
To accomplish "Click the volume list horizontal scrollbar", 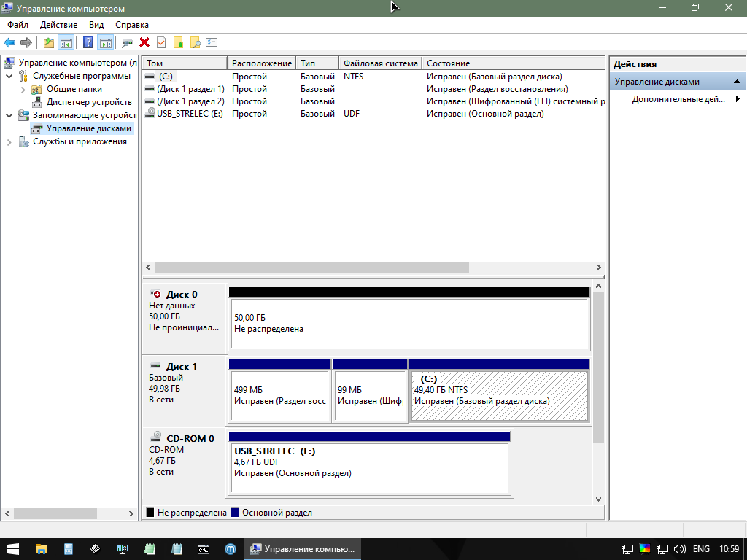I will [311, 267].
